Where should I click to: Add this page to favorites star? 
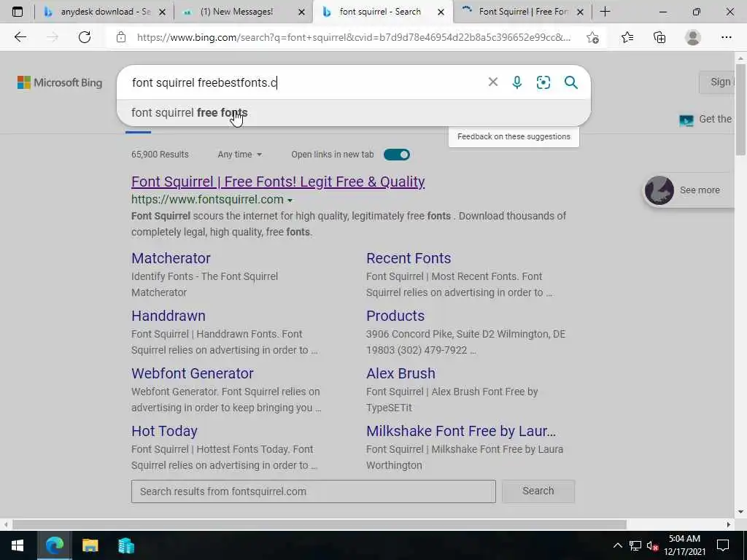coord(592,37)
